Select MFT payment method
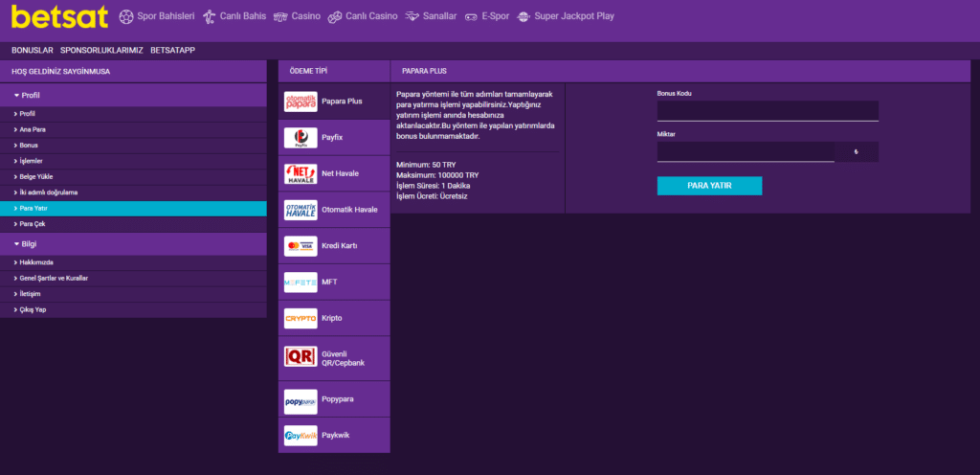The height and width of the screenshot is (475, 980). point(334,283)
